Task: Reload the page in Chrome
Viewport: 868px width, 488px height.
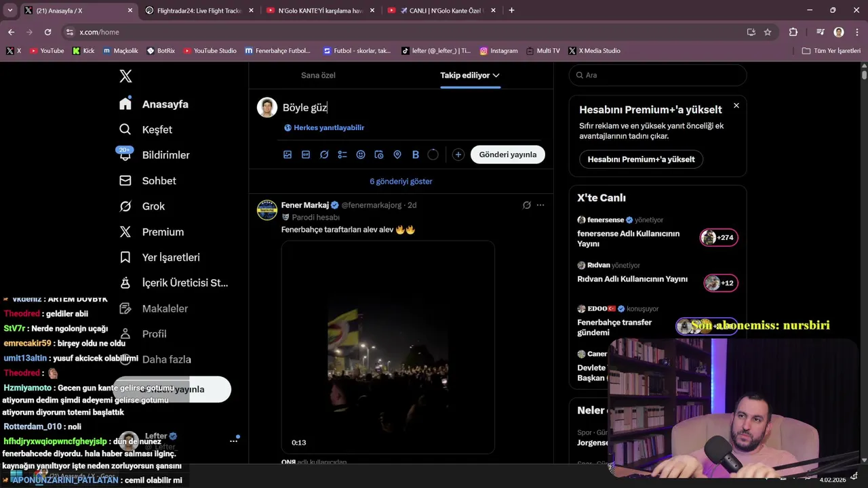Action: [47, 32]
